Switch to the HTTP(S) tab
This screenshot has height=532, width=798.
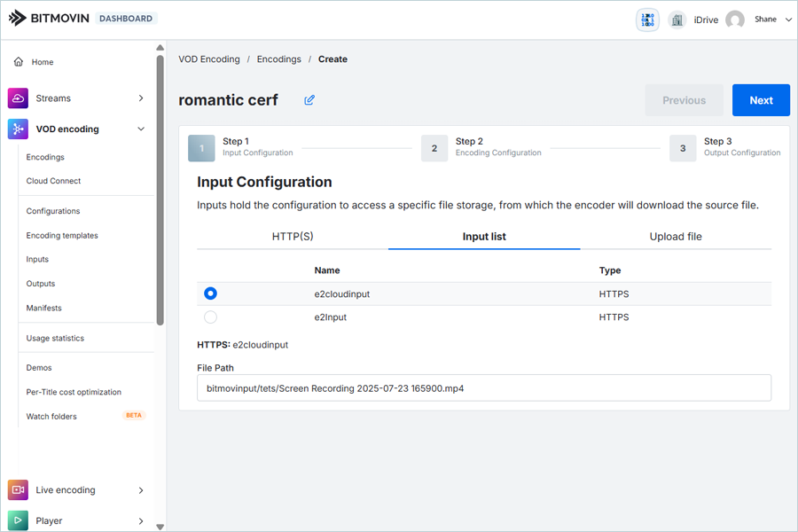pyautogui.click(x=293, y=237)
